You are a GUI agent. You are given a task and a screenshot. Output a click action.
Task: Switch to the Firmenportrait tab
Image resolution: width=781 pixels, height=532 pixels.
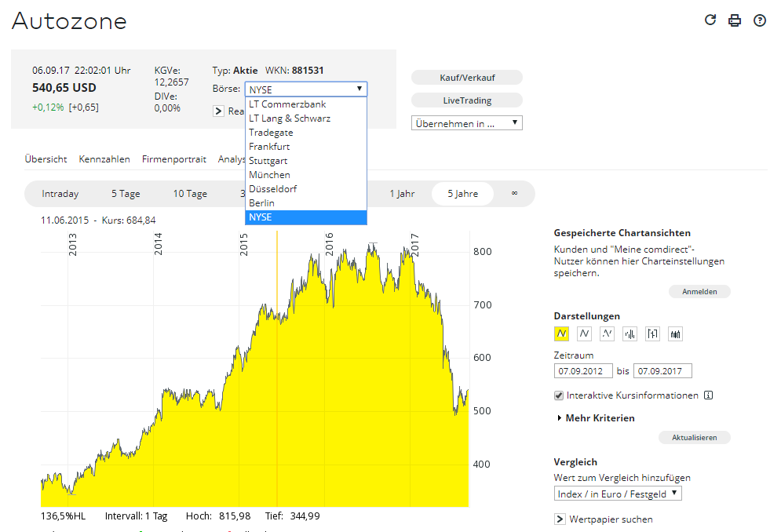(173, 159)
